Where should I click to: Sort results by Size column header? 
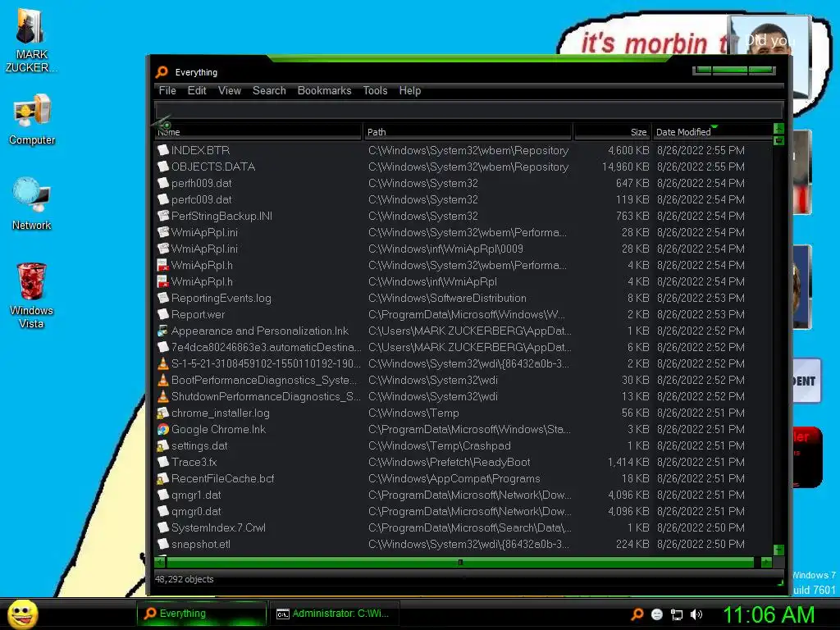click(x=612, y=132)
